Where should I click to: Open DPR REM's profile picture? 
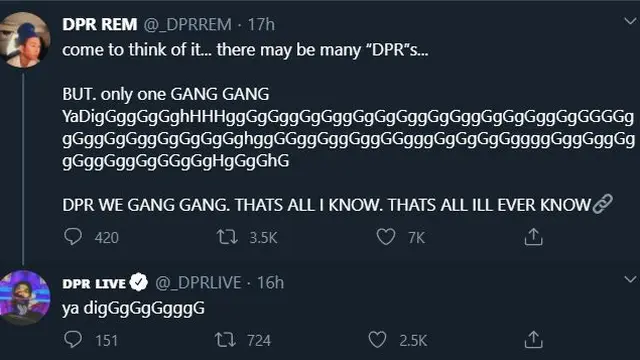click(24, 40)
